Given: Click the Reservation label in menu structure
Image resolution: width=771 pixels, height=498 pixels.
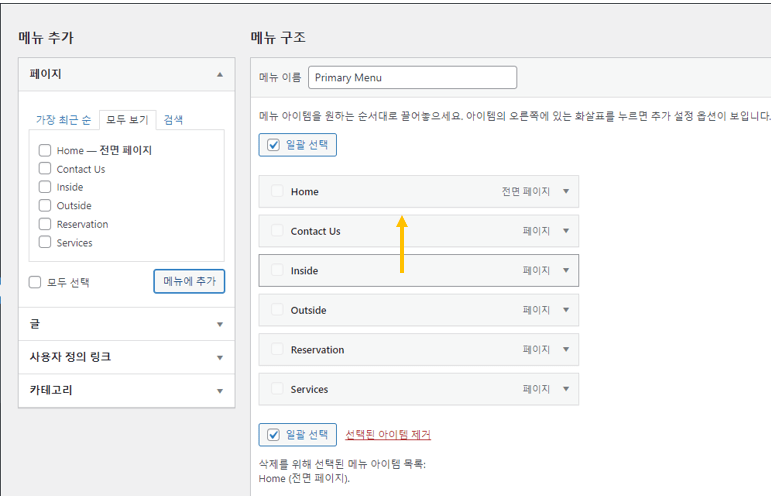Looking at the screenshot, I should (317, 350).
